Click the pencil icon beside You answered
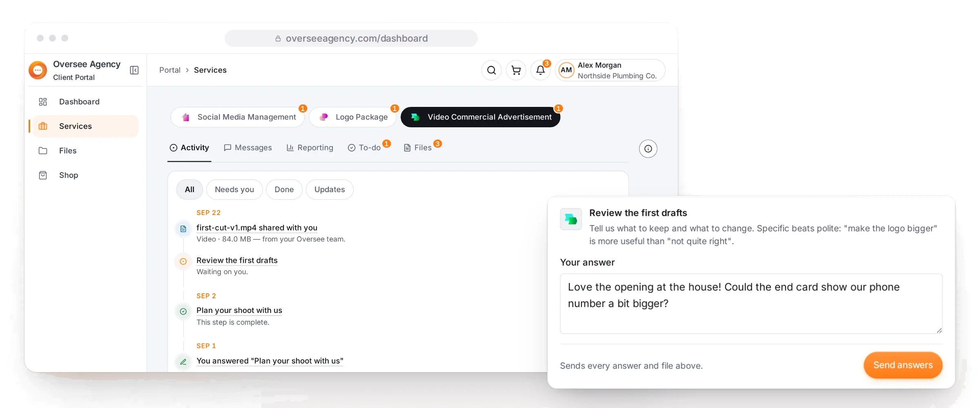The width and height of the screenshot is (980, 408). [183, 361]
